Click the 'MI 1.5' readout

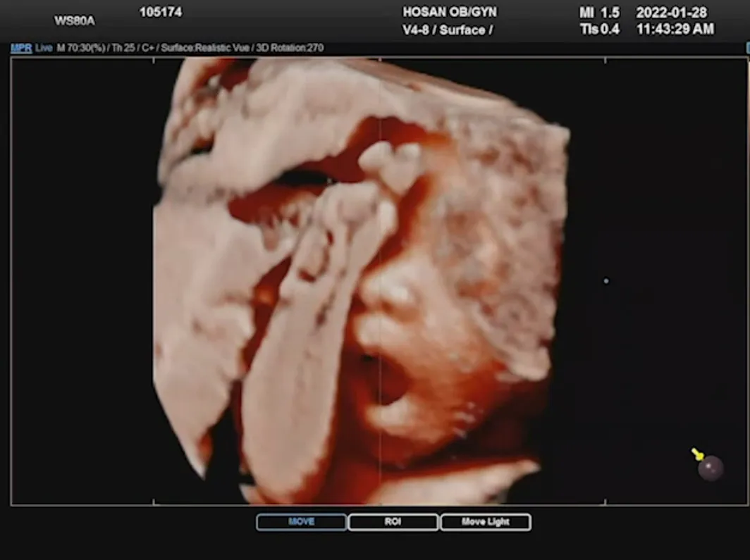click(x=599, y=13)
